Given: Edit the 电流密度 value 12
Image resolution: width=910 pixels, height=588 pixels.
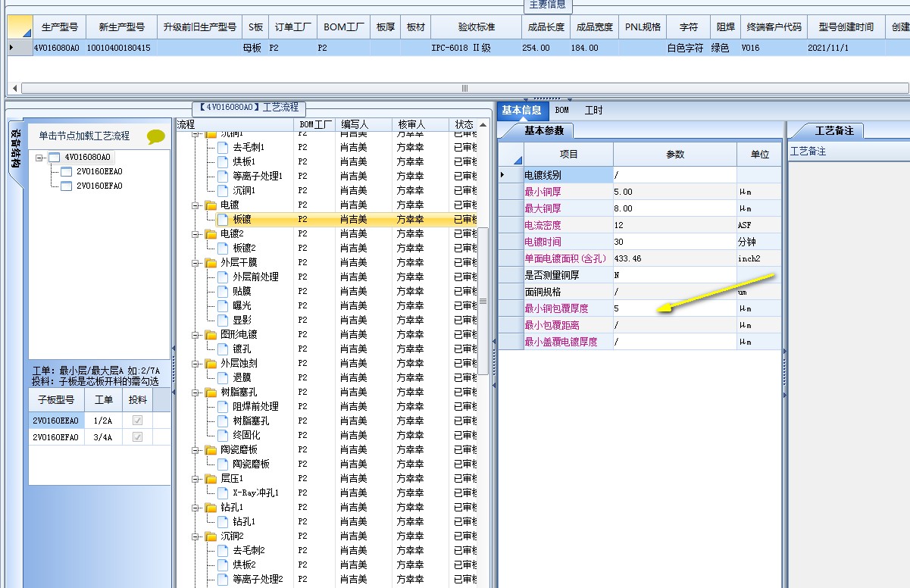Looking at the screenshot, I should coord(674,225).
